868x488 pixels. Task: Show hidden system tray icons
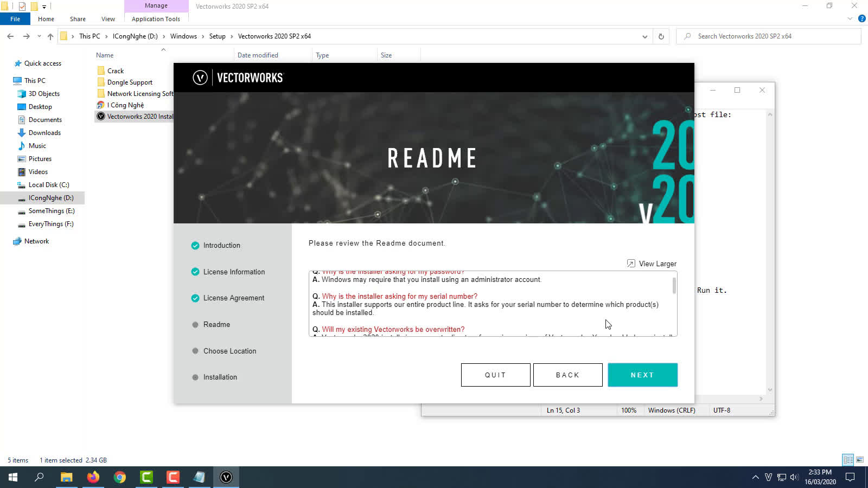755,477
